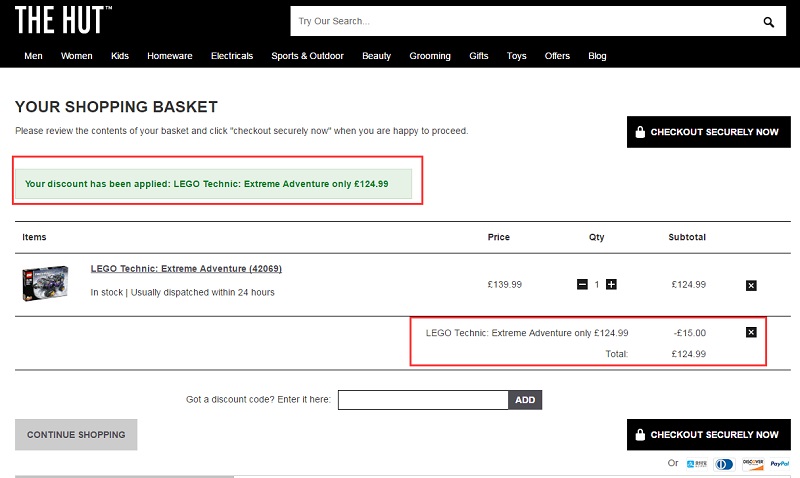This screenshot has width=800, height=478.
Task: Remove LEGO Technic item from basket
Action: [751, 285]
